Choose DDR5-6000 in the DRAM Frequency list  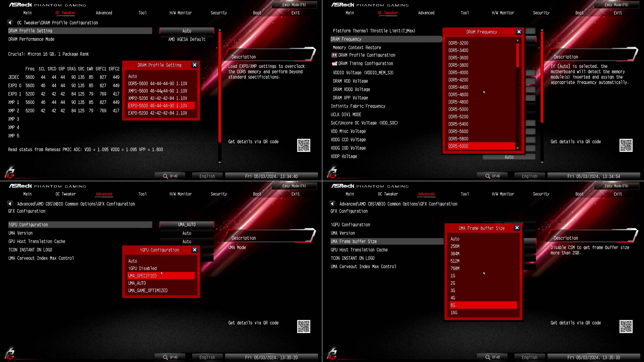tap(481, 146)
